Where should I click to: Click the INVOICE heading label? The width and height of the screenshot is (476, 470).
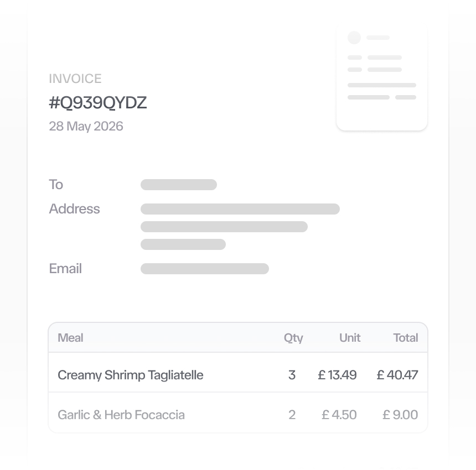pos(75,79)
